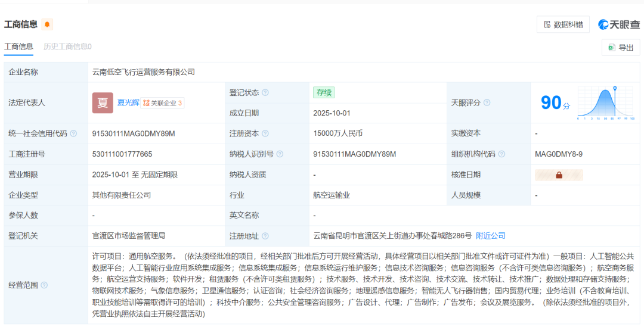Click the green 存续 status badge
The width and height of the screenshot is (644, 330).
[x=324, y=92]
